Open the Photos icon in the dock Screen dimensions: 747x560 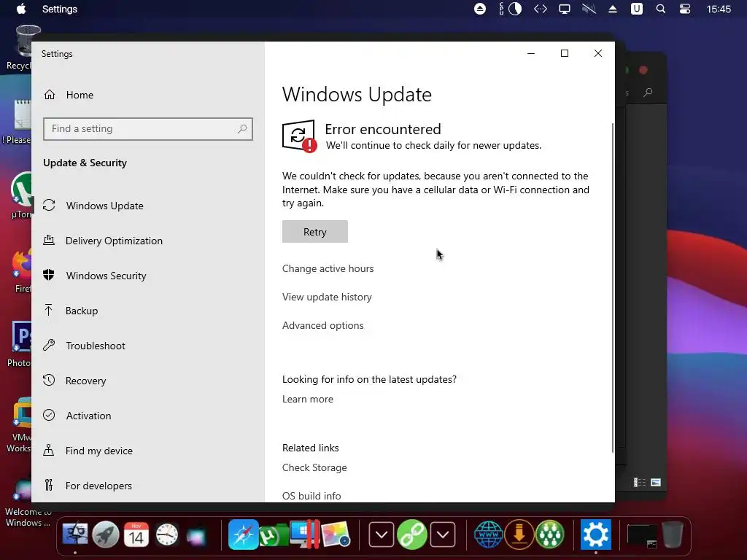336,534
